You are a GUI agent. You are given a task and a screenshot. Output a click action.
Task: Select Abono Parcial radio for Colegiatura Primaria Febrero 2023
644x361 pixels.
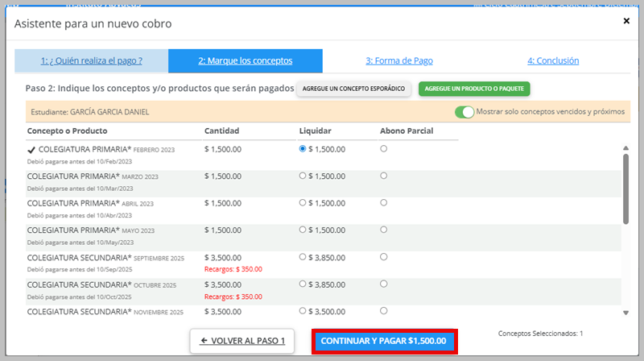pyautogui.click(x=383, y=149)
